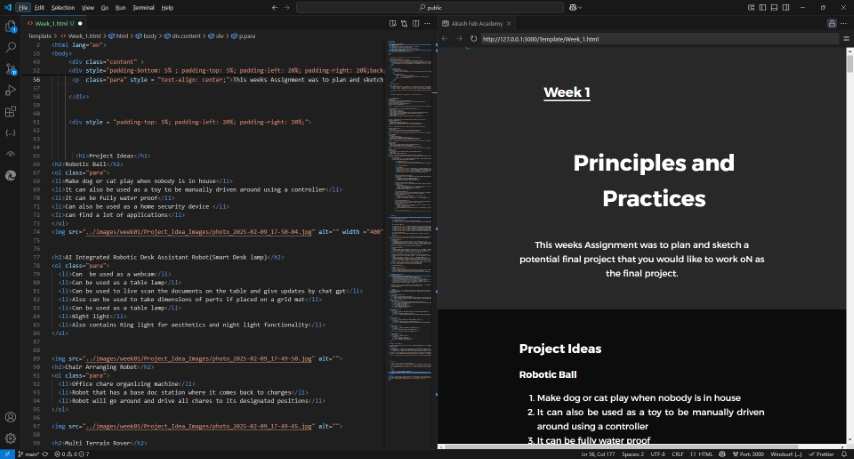Open More Actions menu of the preview group
The image size is (854, 459).
point(844,23)
